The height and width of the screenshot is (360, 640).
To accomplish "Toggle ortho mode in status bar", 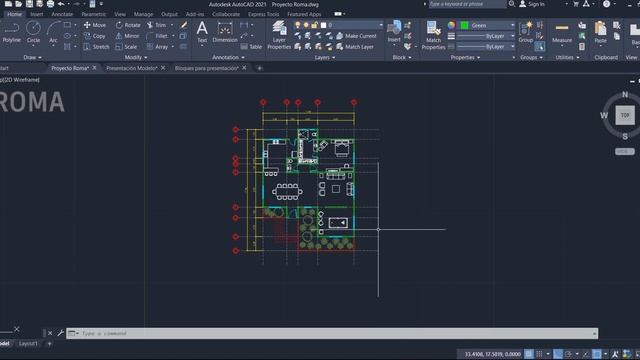I will [558, 354].
